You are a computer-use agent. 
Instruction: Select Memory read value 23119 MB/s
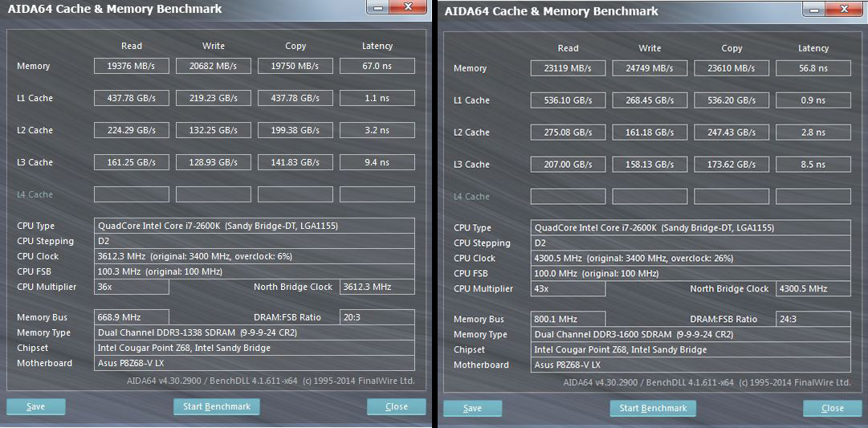click(x=568, y=68)
